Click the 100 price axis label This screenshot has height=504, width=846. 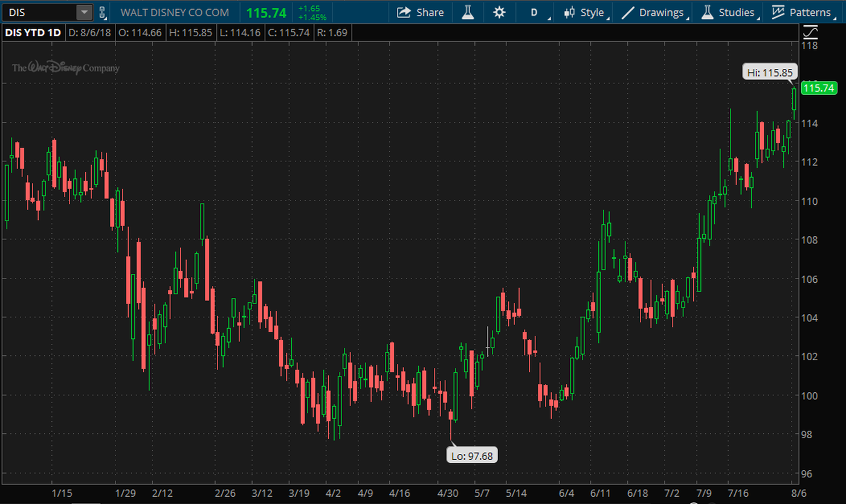point(810,395)
